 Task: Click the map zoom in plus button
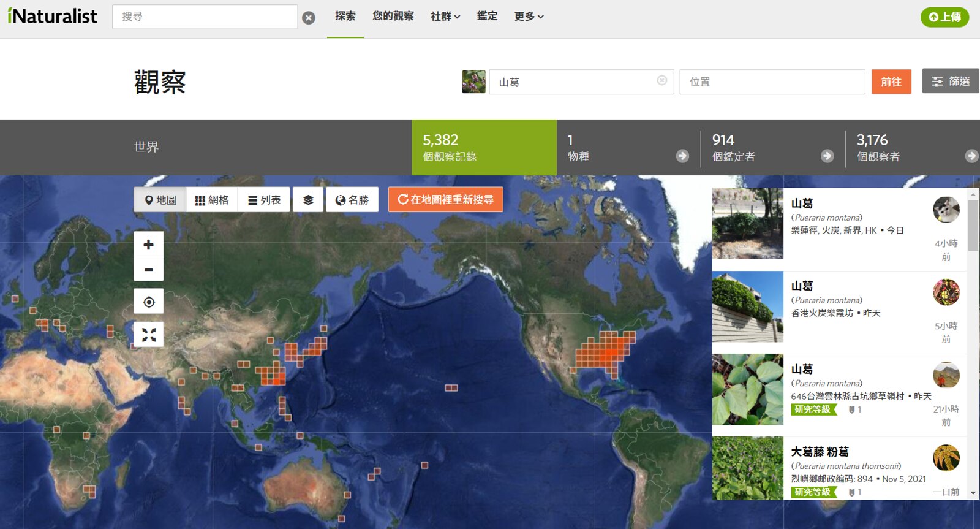click(x=149, y=244)
